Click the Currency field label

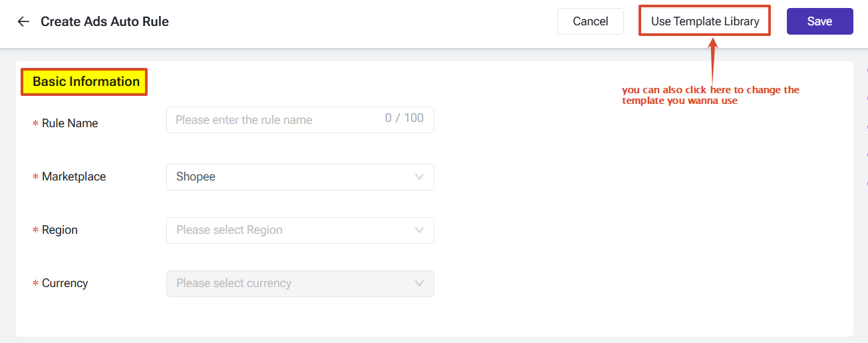[65, 283]
